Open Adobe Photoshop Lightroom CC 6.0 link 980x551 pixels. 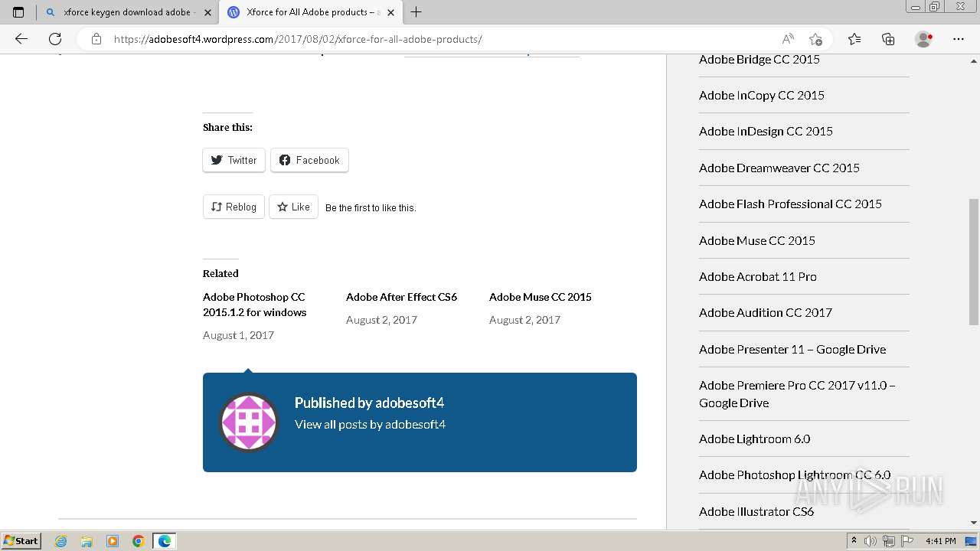[x=795, y=474]
